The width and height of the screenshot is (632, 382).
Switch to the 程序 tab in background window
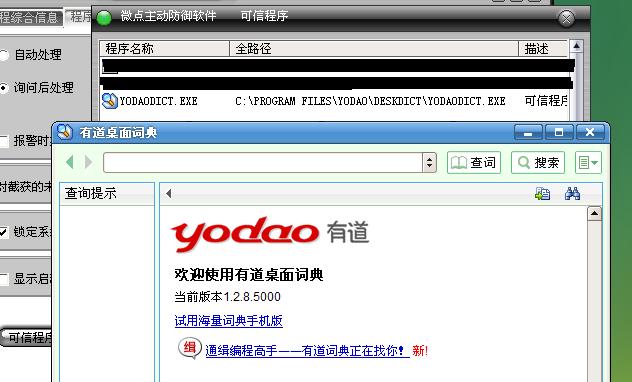click(79, 17)
